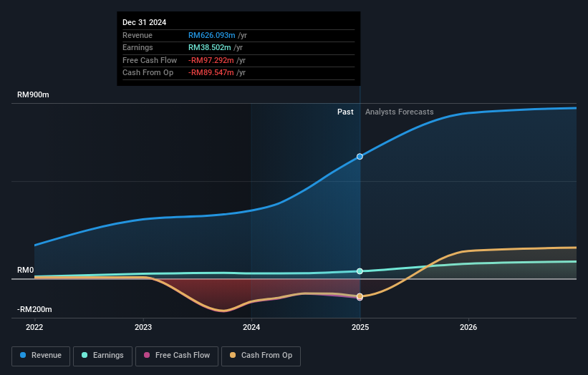Click the orange Cash From Op data point
588x375 pixels.
(360, 296)
